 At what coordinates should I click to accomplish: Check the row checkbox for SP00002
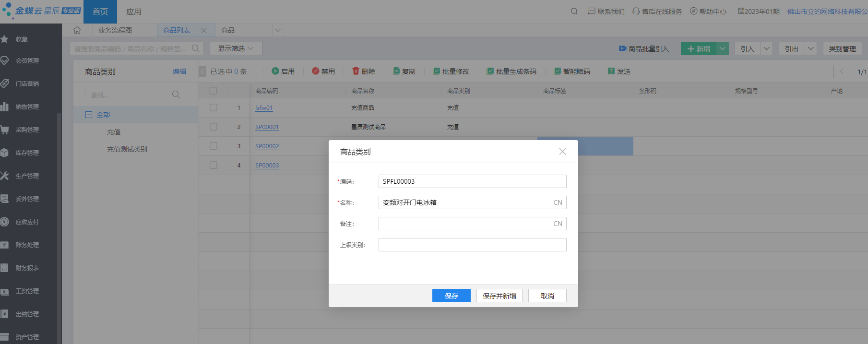point(214,146)
